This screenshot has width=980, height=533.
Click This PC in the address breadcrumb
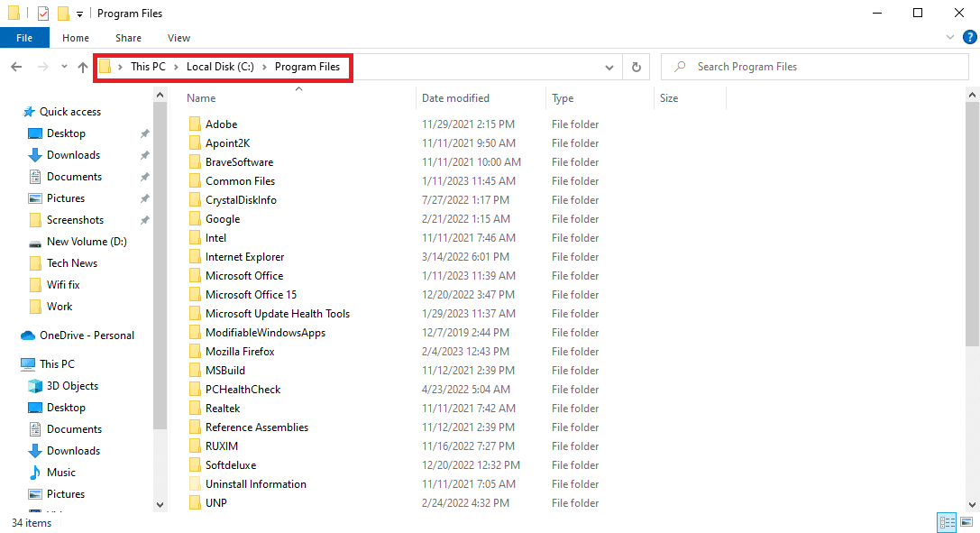click(148, 67)
